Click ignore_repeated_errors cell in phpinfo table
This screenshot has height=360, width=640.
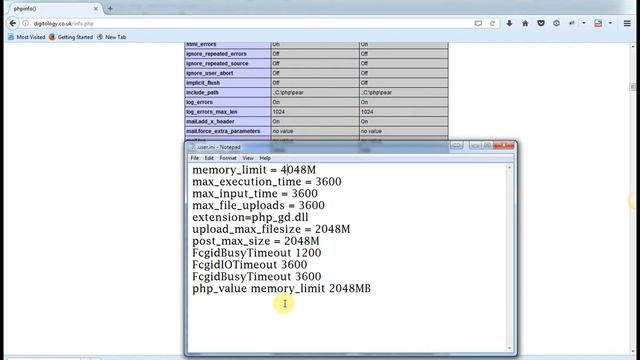click(x=227, y=54)
